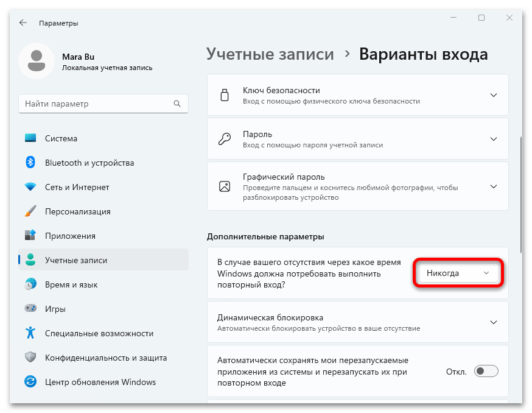The image size is (532, 413).
Task: Open Игры settings section
Action: tap(103, 309)
